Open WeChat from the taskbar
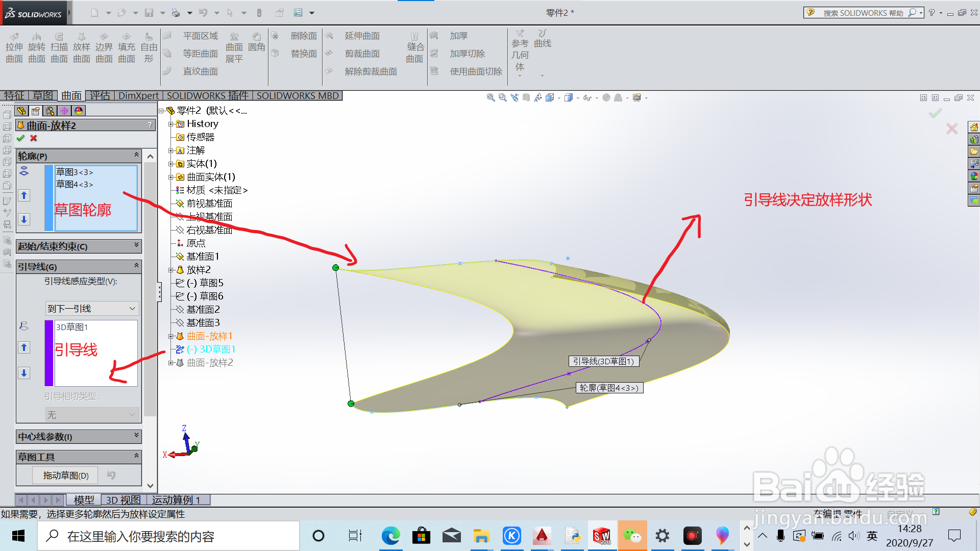980x551 pixels. click(632, 536)
